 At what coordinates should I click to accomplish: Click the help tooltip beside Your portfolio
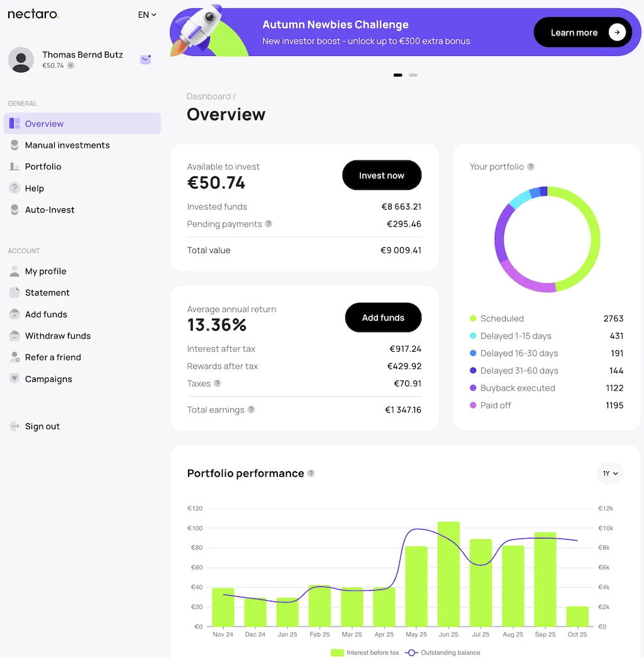point(532,167)
